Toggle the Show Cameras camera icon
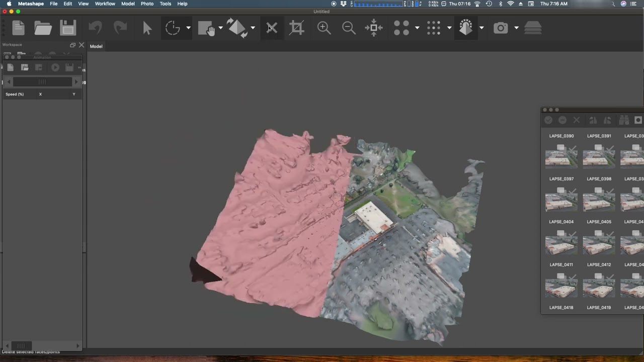644x362 pixels. 501,28
